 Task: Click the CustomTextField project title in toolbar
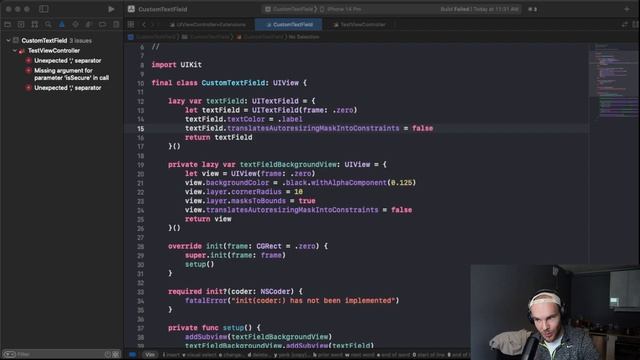click(x=162, y=9)
